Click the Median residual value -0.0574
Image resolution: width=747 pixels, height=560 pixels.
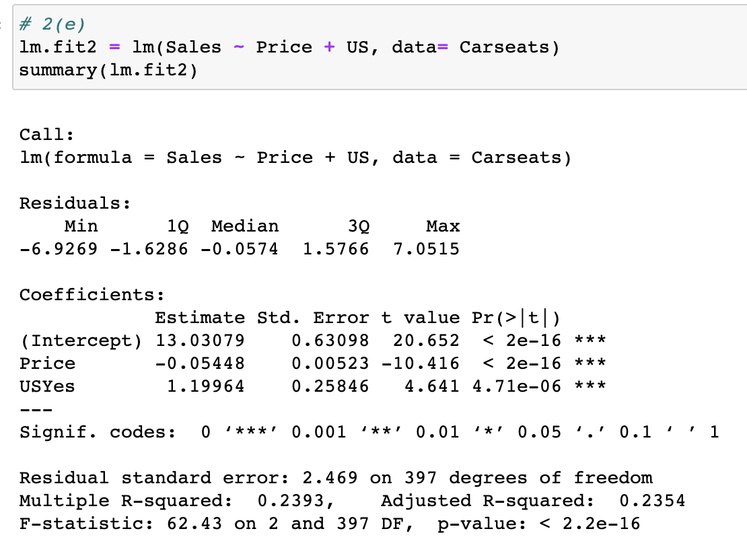coord(239,249)
